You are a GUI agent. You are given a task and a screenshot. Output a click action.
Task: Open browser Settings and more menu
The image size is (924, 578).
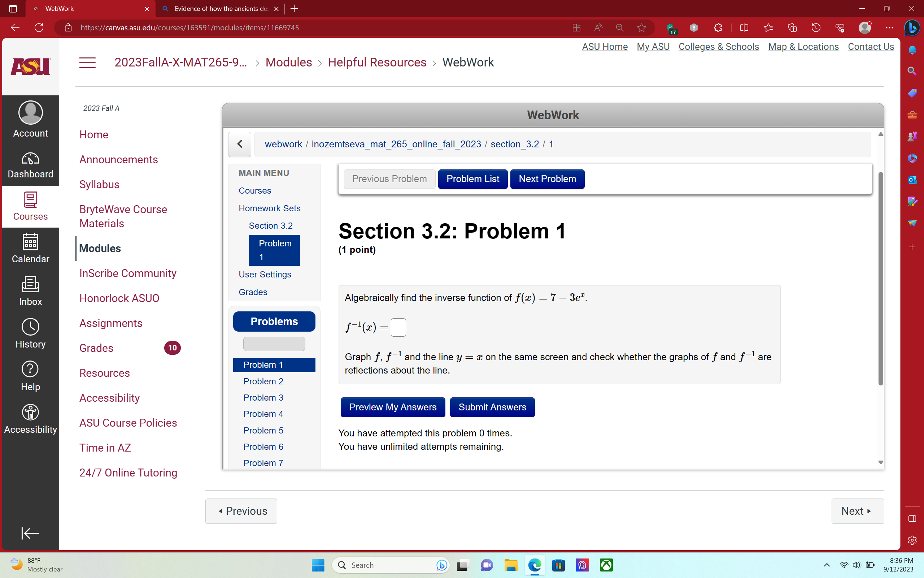(x=889, y=27)
